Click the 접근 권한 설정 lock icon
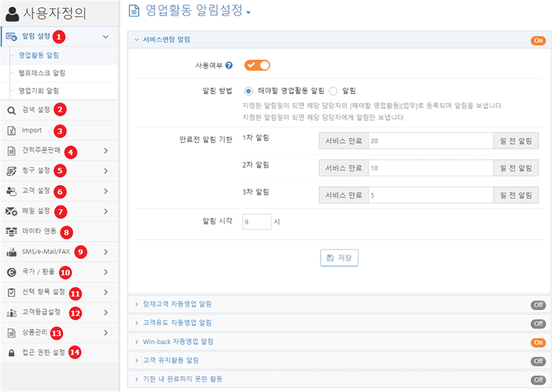Image resolution: width=556 pixels, height=392 pixels. point(11,353)
